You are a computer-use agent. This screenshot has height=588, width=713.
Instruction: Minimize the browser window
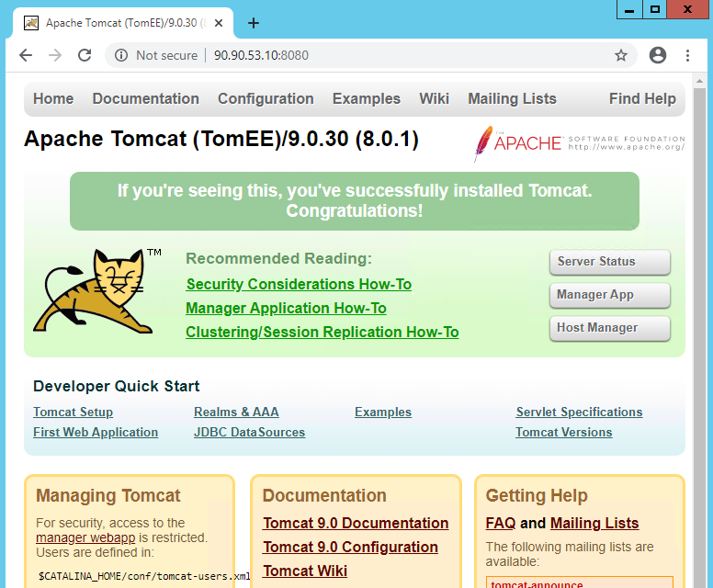629,9
